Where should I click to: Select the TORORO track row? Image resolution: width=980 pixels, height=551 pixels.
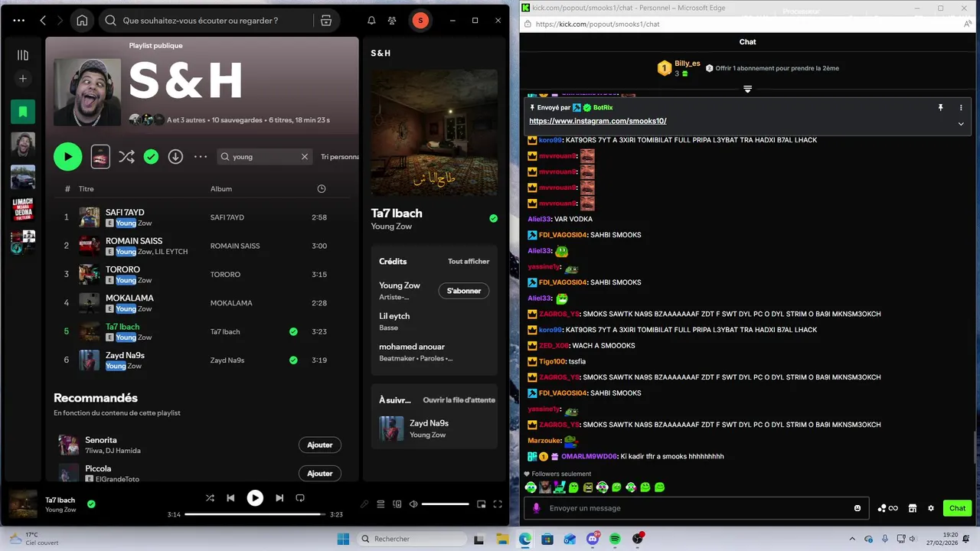[x=201, y=274]
